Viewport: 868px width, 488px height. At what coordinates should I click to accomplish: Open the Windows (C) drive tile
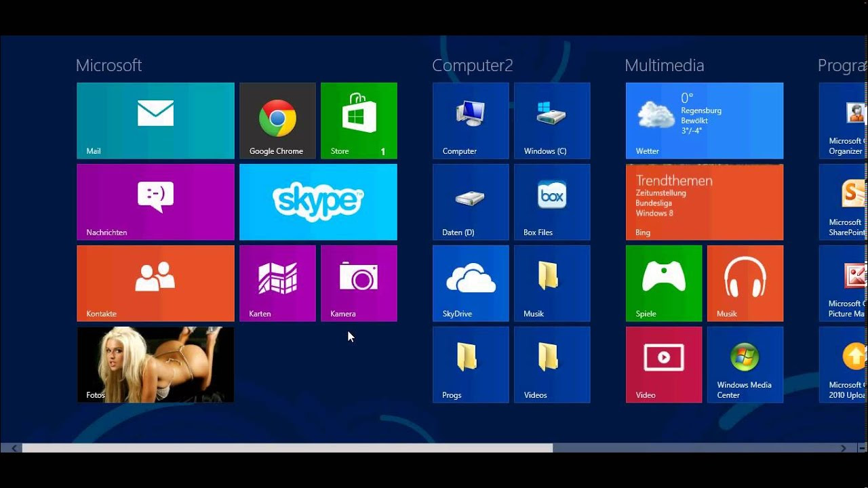(552, 121)
